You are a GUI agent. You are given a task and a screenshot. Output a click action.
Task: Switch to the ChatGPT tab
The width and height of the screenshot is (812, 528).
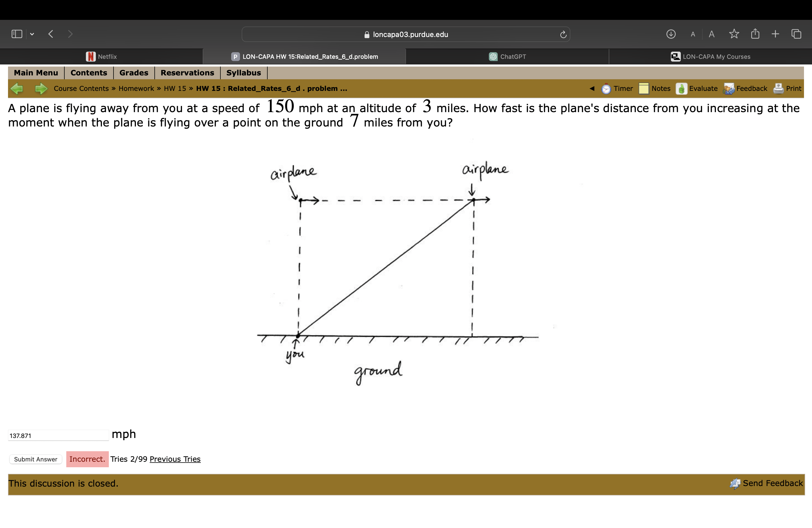507,56
